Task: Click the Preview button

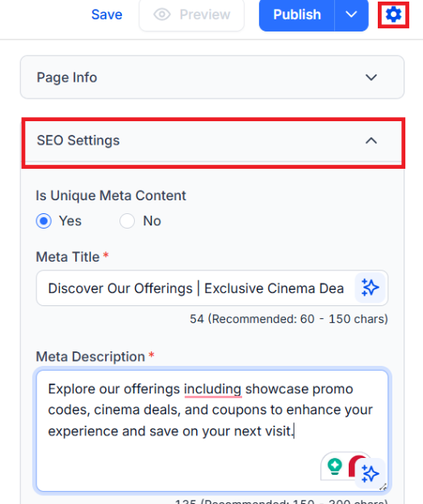Action: click(x=192, y=15)
